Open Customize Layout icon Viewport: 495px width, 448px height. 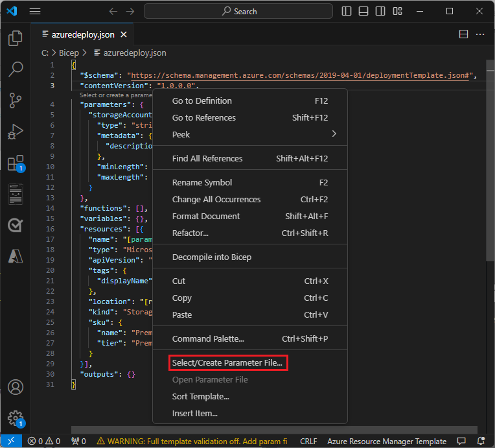pos(397,12)
